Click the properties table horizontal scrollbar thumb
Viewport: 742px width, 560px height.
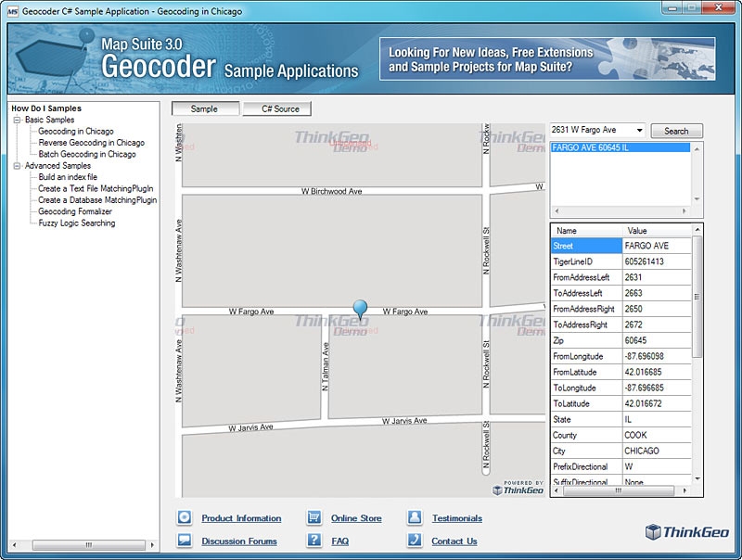coord(619,491)
